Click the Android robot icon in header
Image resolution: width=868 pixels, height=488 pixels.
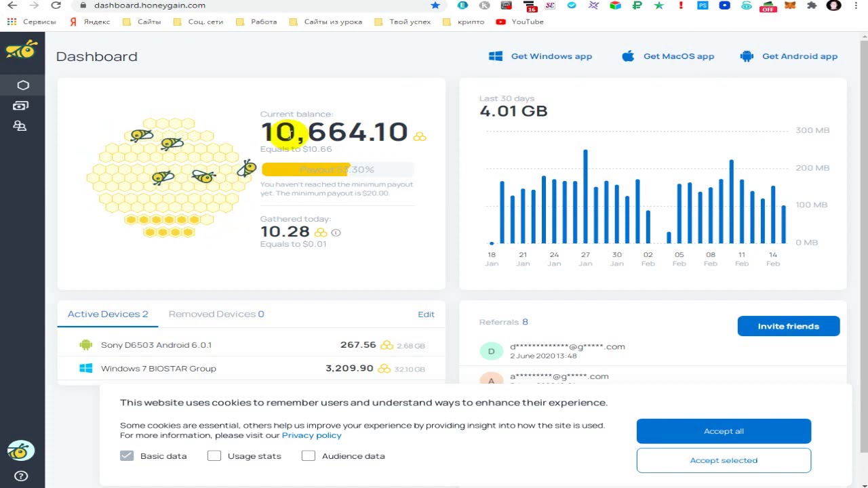click(747, 56)
